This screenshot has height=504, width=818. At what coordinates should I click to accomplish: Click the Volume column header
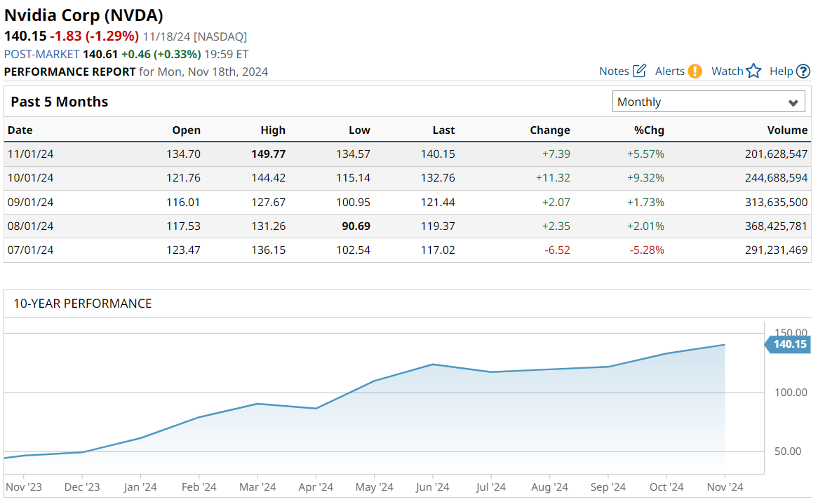[x=787, y=130]
